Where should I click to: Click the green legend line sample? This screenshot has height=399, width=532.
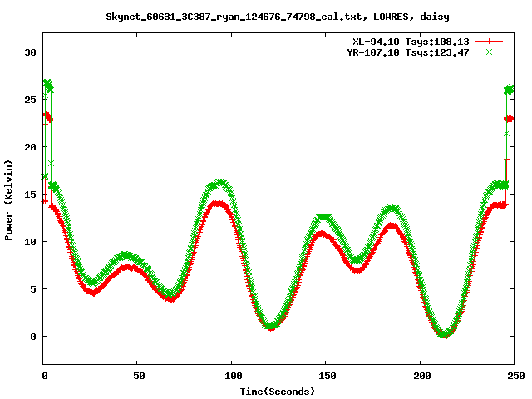click(489, 52)
